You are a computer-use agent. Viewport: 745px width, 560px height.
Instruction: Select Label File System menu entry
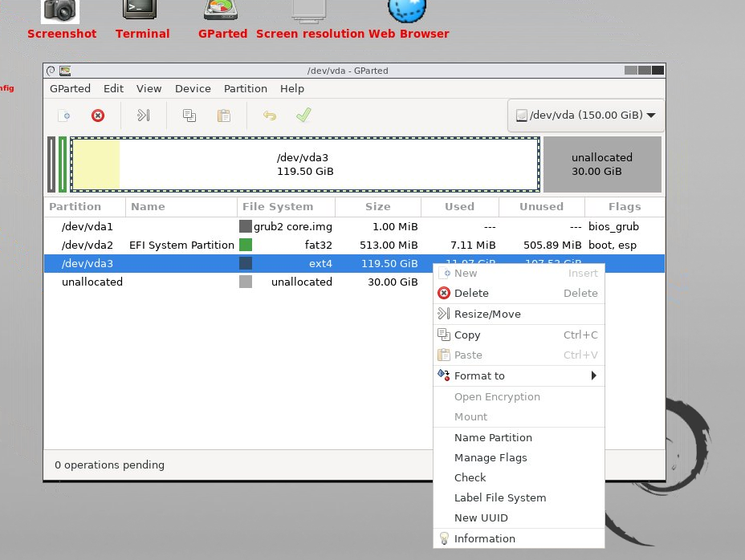(499, 497)
